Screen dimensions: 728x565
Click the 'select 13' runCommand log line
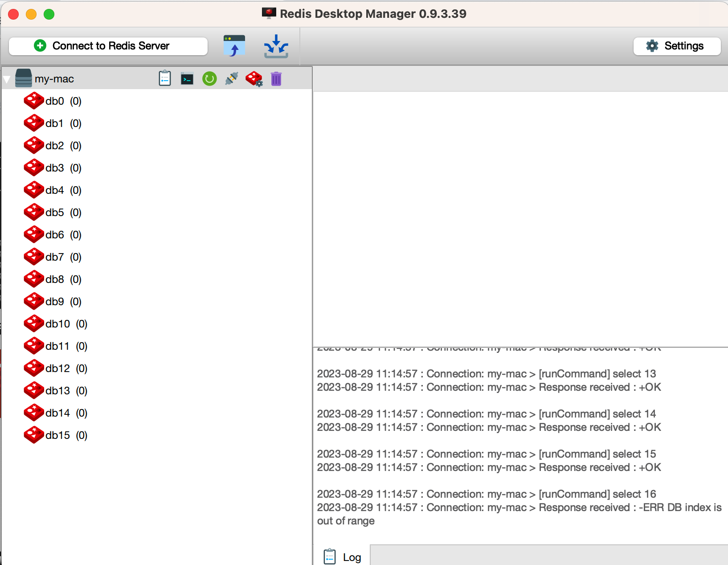(x=487, y=374)
